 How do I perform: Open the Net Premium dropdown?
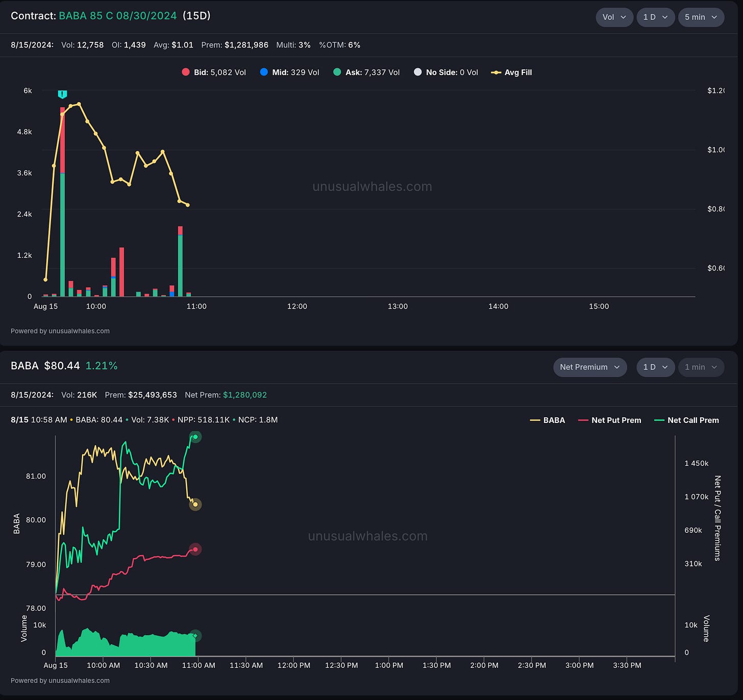(x=590, y=367)
